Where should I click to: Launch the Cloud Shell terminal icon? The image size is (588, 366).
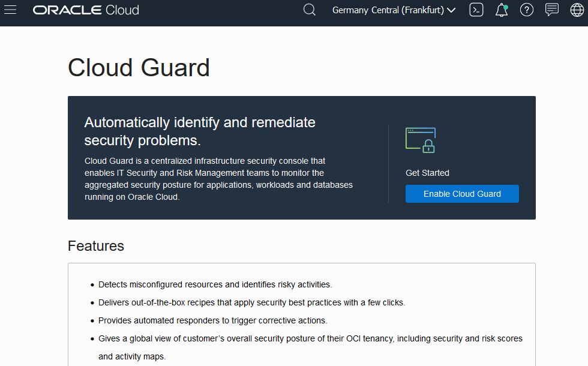[x=476, y=10]
